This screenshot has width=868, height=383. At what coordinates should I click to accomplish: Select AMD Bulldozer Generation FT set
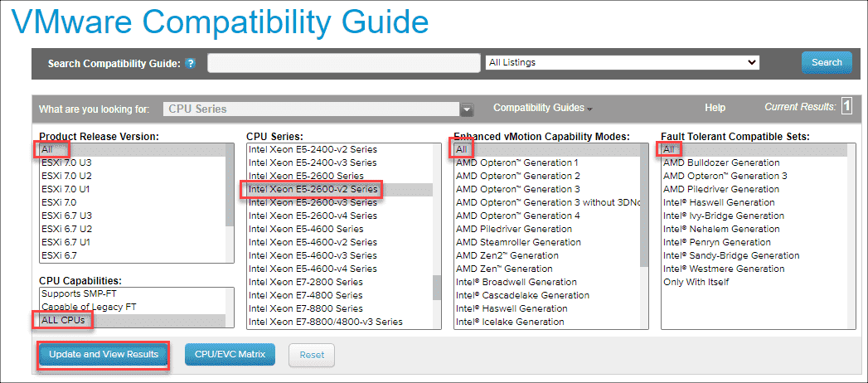click(754, 162)
